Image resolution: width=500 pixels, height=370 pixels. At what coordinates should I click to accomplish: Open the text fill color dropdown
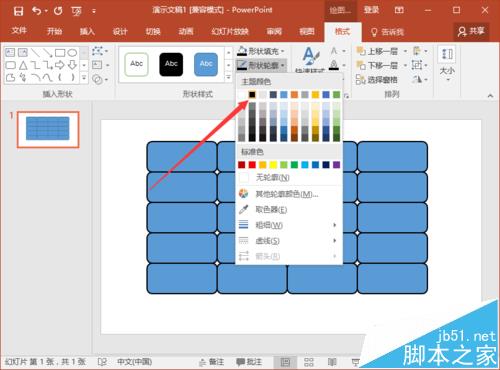(338, 51)
